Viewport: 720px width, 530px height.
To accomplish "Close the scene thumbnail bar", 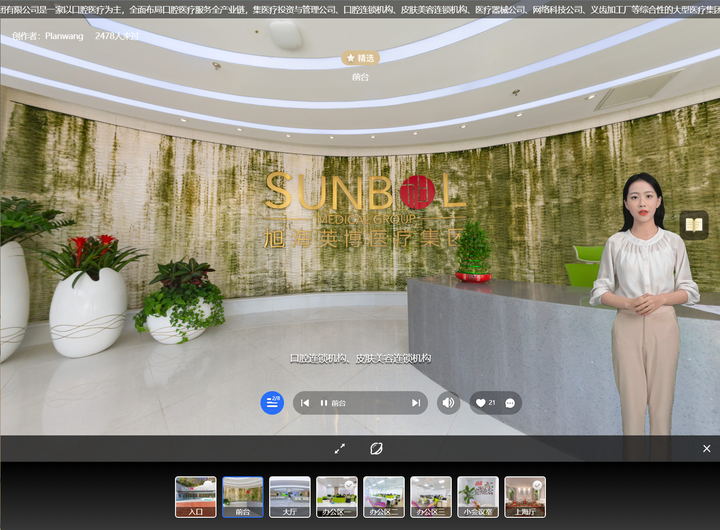I will 707,448.
